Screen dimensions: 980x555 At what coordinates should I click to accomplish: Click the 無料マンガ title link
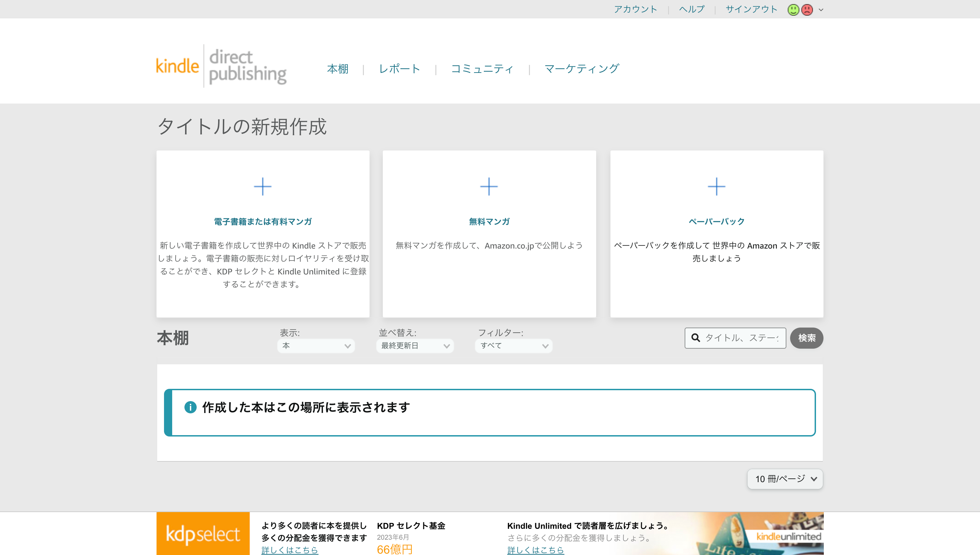489,221
